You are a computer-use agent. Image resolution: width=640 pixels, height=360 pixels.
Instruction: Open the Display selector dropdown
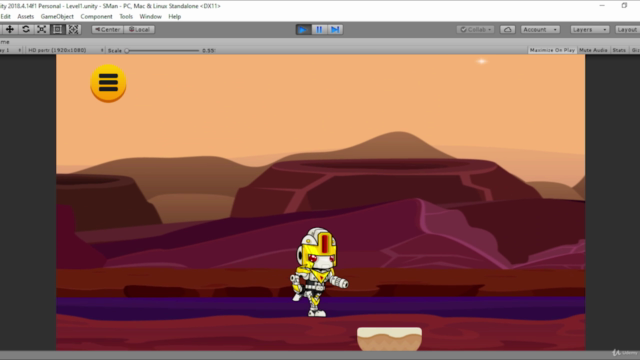(11, 50)
